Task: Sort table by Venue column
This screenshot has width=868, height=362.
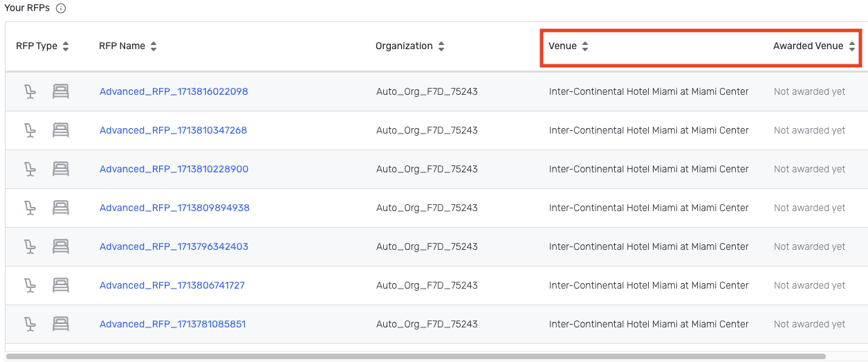Action: pos(585,46)
